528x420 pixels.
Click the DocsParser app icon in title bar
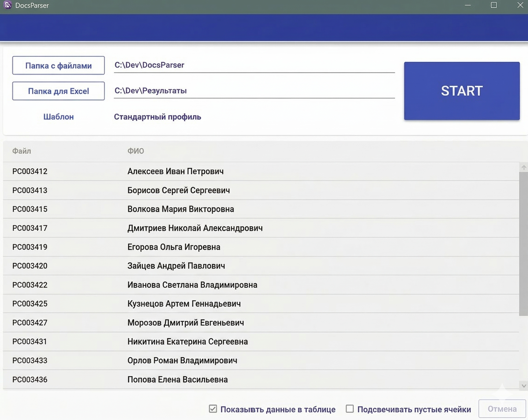pyautogui.click(x=8, y=5)
